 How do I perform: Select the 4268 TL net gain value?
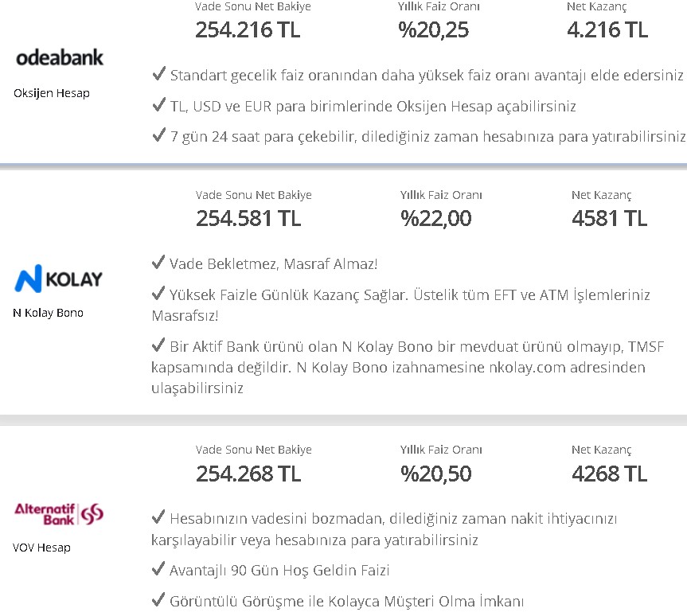tap(610, 474)
